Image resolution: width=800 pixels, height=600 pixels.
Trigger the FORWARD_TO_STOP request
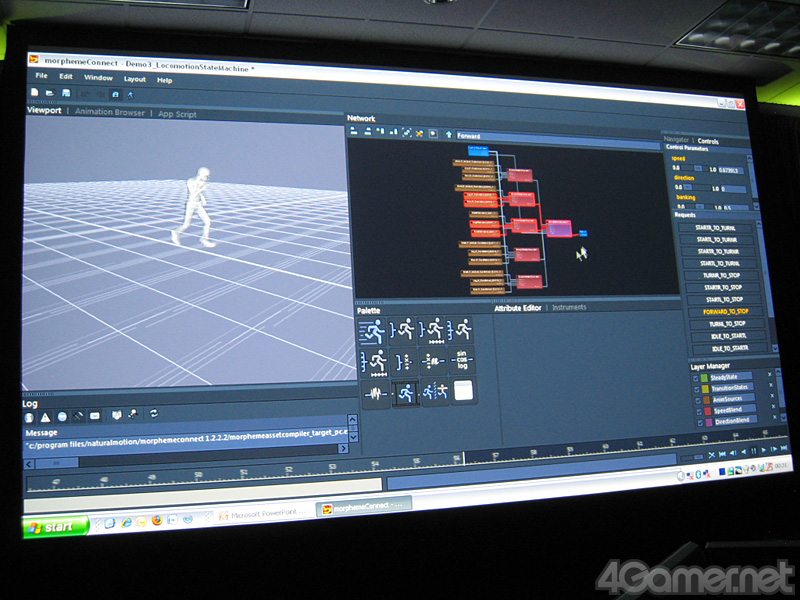(x=726, y=311)
